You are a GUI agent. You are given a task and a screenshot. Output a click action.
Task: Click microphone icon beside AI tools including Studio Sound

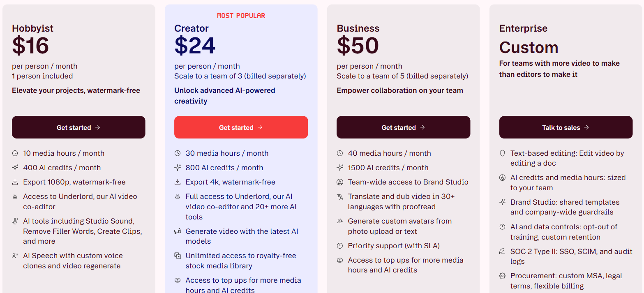[x=15, y=221]
